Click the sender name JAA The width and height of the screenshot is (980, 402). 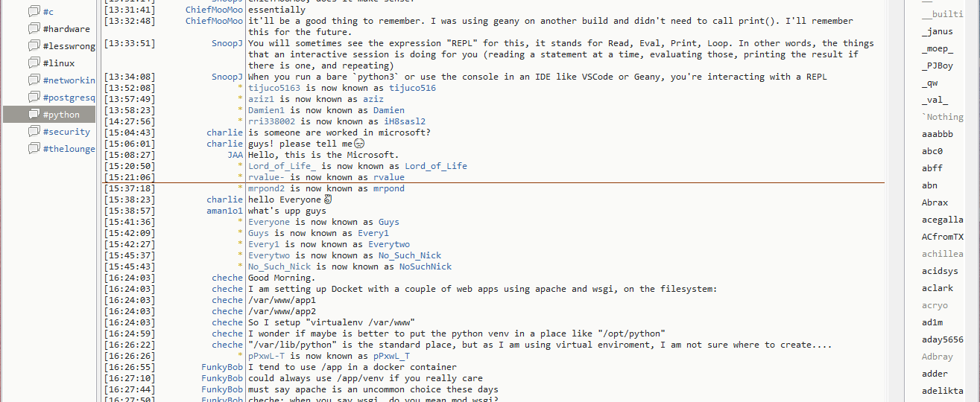tap(235, 155)
